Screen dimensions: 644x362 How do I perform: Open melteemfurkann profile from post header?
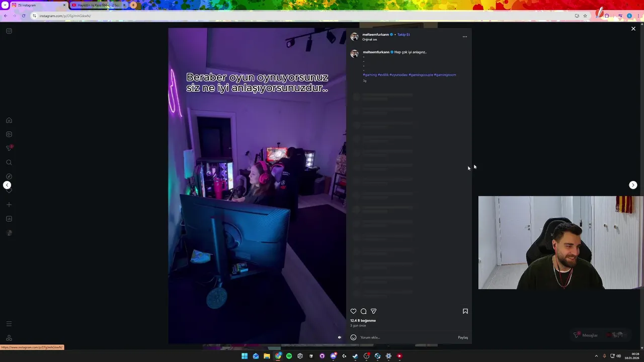(375, 35)
